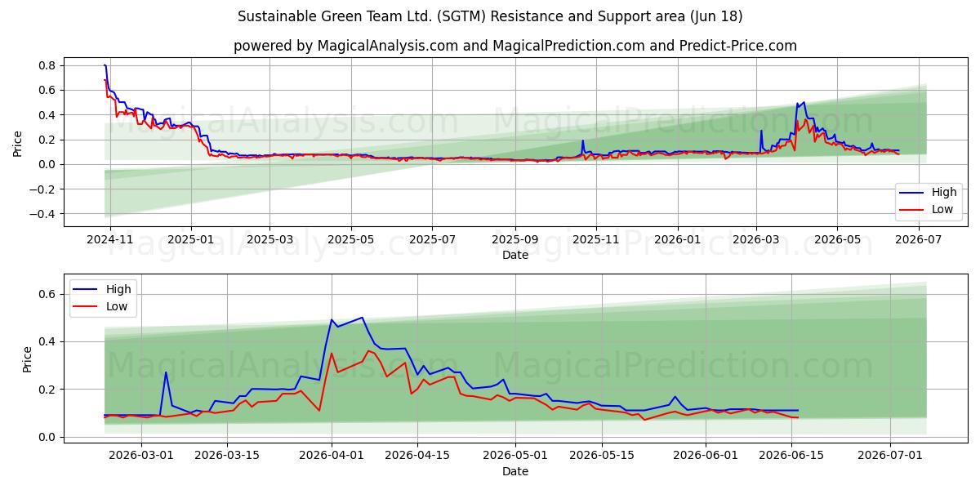
Task: Click the '2026-03-15' tick label
Action: 227,456
